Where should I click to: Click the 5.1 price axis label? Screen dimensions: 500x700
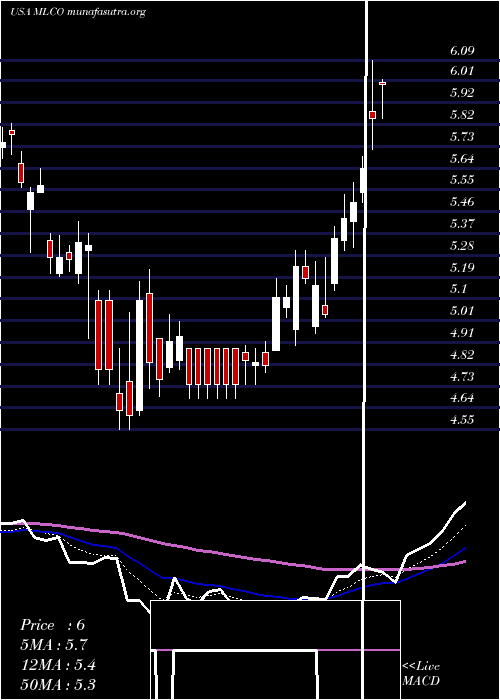point(458,289)
